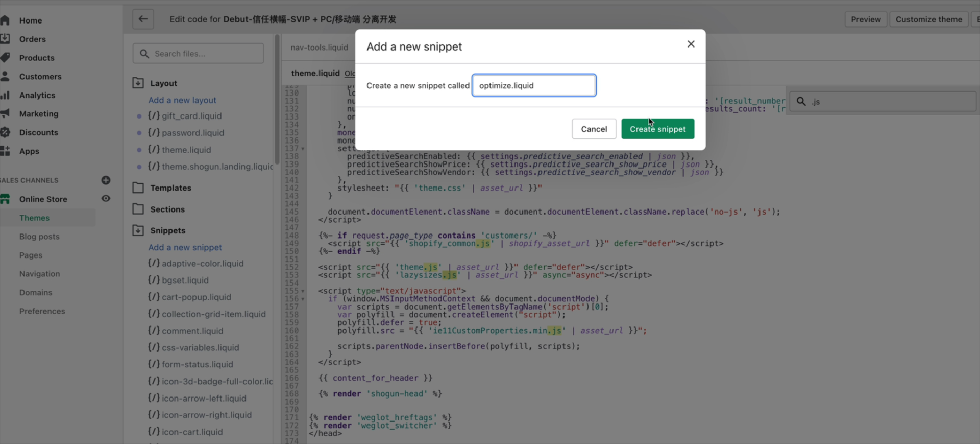Viewport: 980px width, 444px height.
Task: Click the code editor search box
Action: 883,102
